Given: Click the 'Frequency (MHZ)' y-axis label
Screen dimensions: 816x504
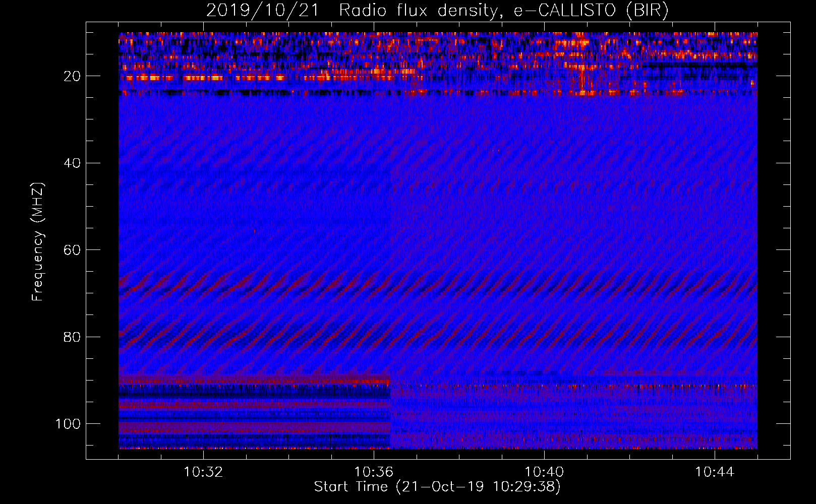Looking at the screenshot, I should tap(38, 241).
